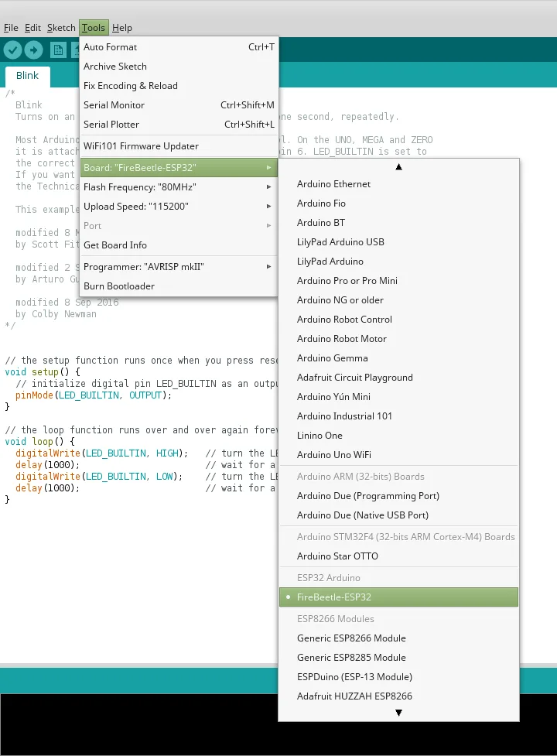
Task: Choose Arduino Yún Mini board
Action: click(x=398, y=397)
